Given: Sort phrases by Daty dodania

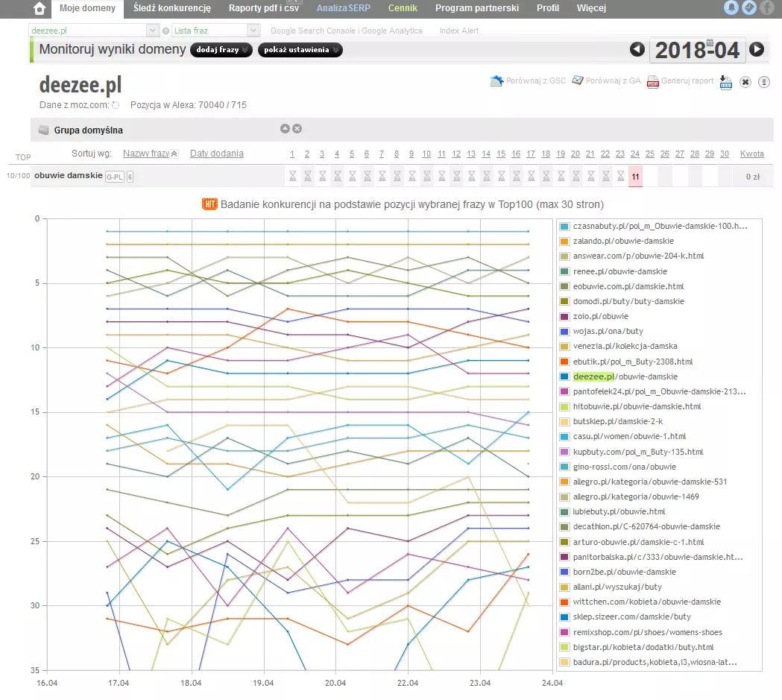Looking at the screenshot, I should pos(217,154).
